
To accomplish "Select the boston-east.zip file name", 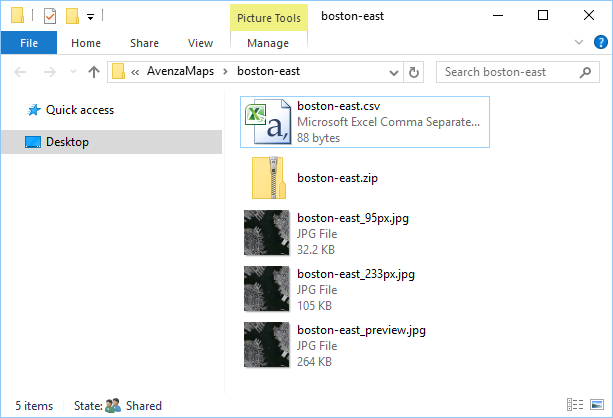I will [x=337, y=178].
